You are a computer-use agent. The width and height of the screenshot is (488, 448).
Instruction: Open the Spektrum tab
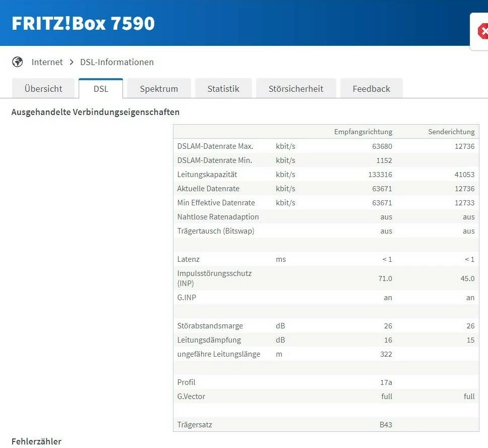pos(159,89)
